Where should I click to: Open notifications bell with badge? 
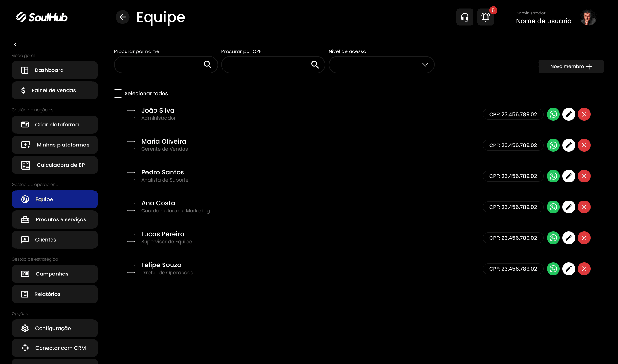486,17
